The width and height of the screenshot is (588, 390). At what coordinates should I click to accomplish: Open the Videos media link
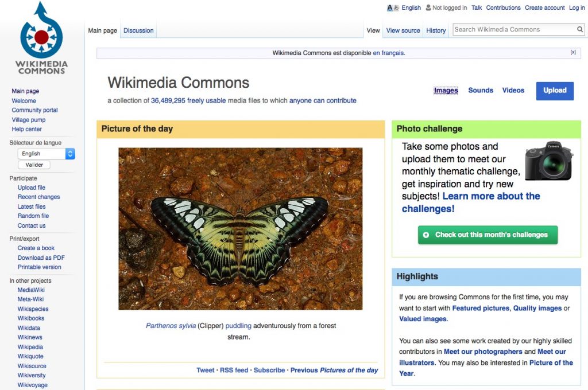[x=513, y=91]
